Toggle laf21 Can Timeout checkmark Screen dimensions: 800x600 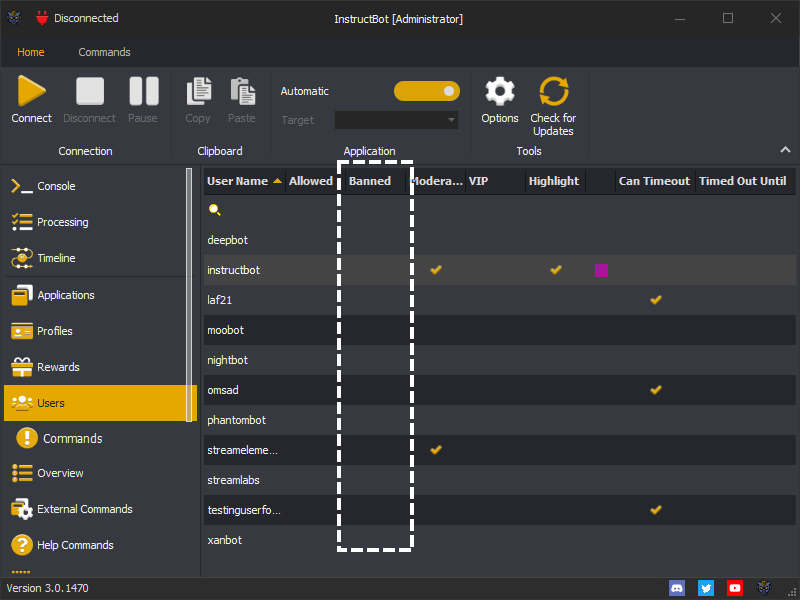(x=656, y=300)
